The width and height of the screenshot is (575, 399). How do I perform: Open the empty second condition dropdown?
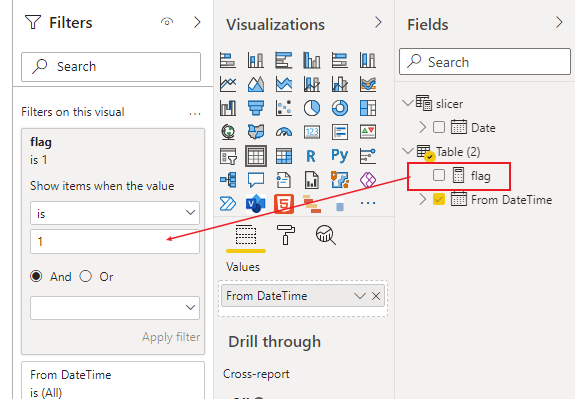[x=115, y=308]
